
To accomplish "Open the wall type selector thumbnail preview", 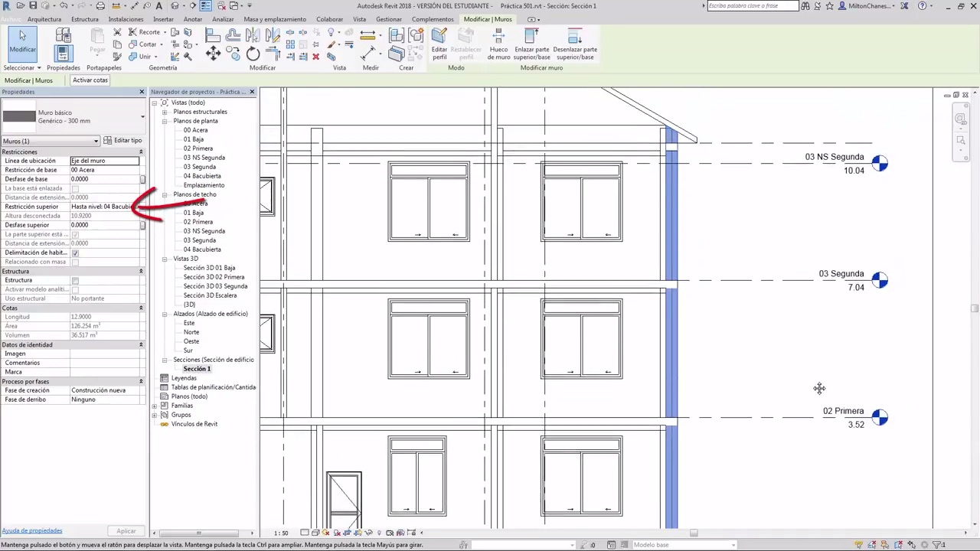I will pos(19,116).
